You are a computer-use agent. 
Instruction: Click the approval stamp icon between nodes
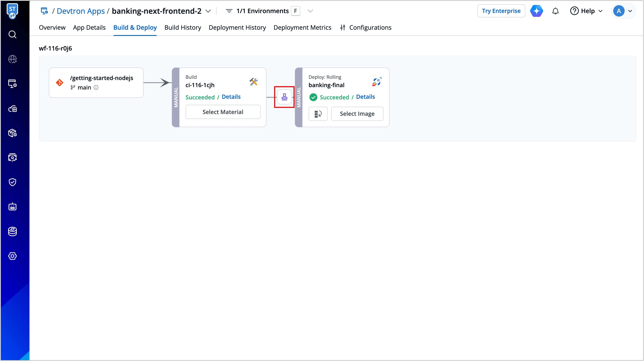[284, 97]
